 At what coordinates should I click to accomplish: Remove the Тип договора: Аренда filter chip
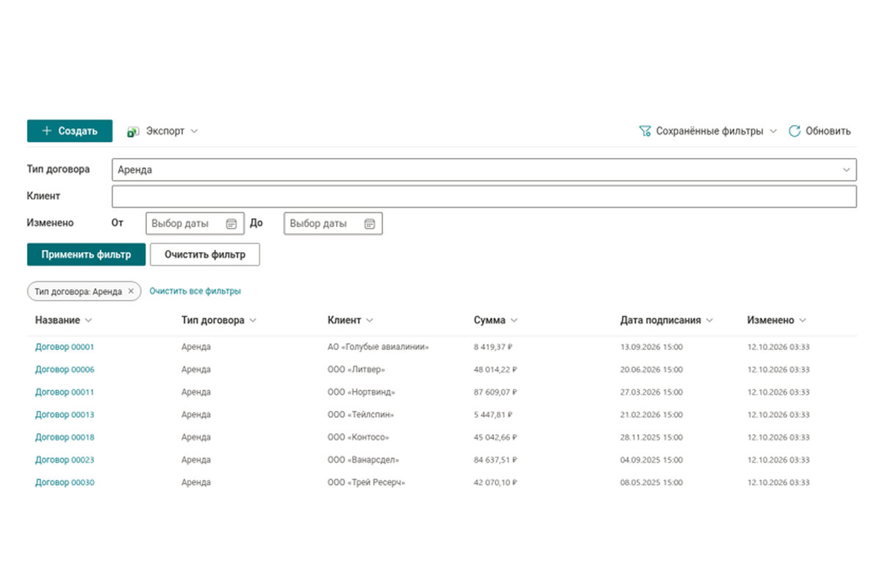pyautogui.click(x=131, y=291)
